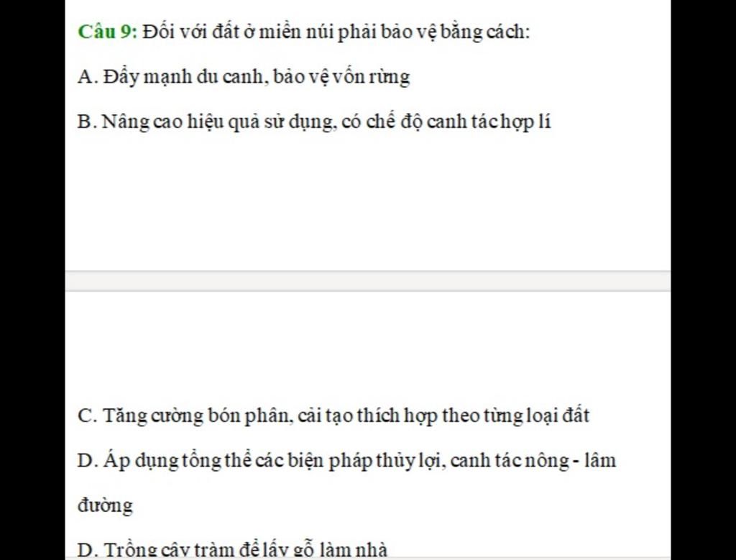Click the letter "A." option marker

pyautogui.click(x=88, y=76)
